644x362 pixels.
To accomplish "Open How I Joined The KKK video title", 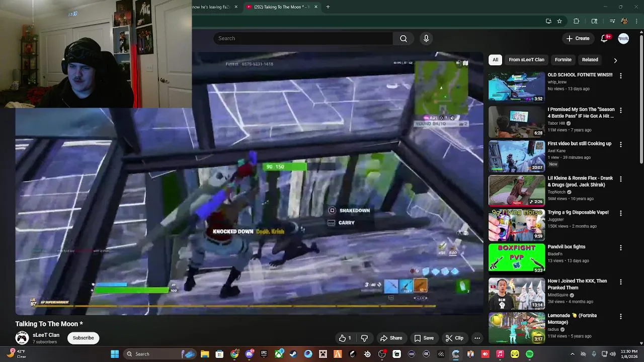I will coord(577,285).
